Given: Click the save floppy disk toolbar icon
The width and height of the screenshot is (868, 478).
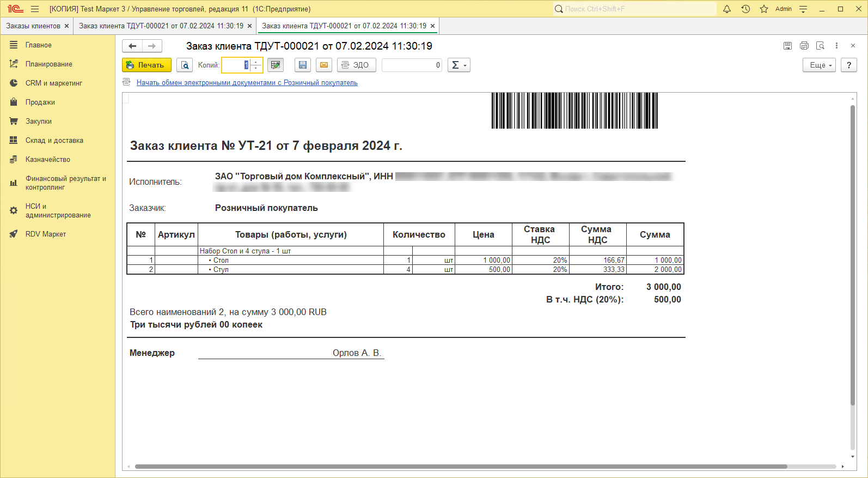Looking at the screenshot, I should pos(303,65).
